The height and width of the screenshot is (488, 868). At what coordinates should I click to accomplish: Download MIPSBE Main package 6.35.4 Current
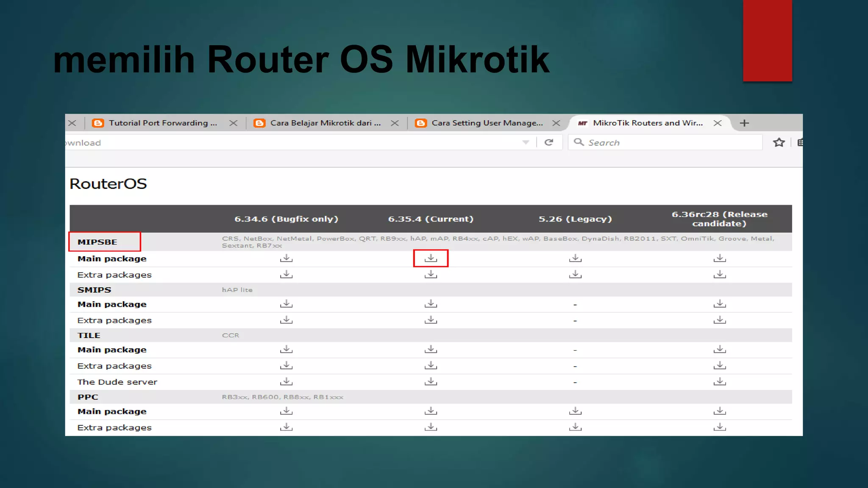click(431, 258)
